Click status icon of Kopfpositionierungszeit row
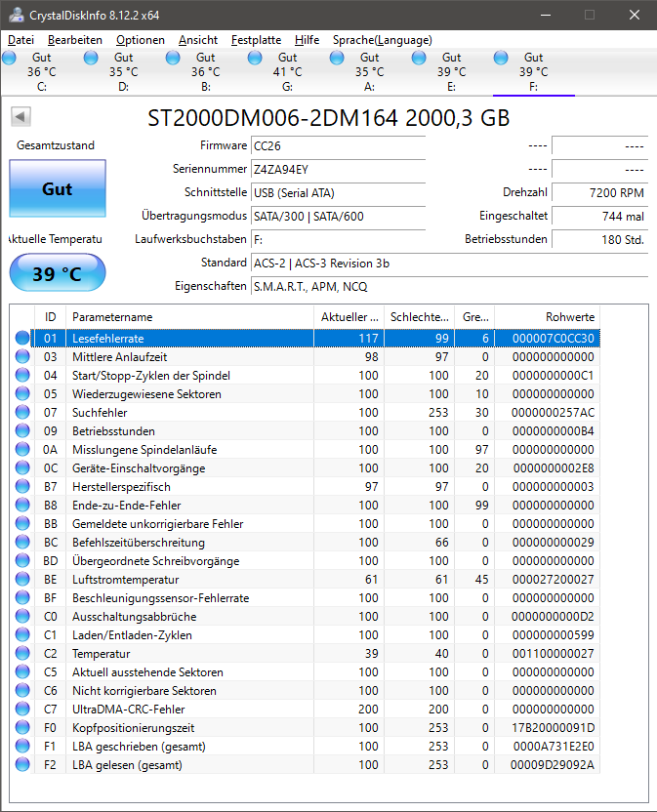657x812 pixels. click(x=22, y=727)
